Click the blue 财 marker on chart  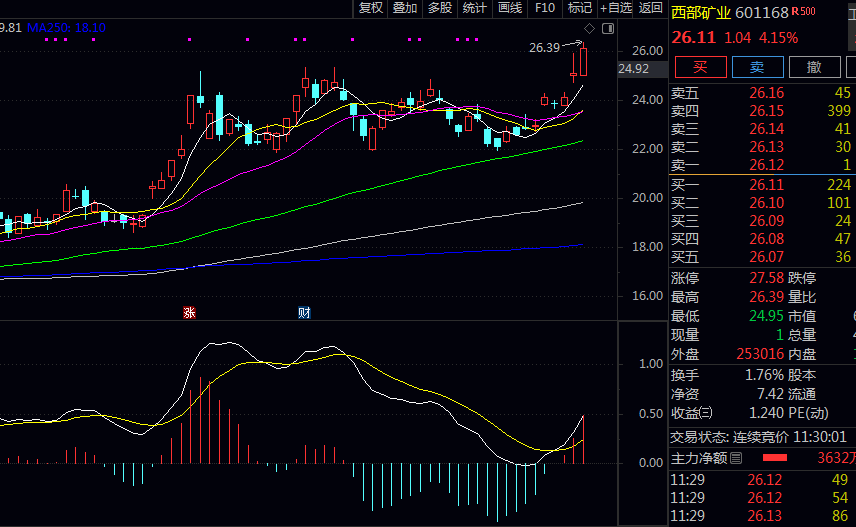tap(304, 312)
